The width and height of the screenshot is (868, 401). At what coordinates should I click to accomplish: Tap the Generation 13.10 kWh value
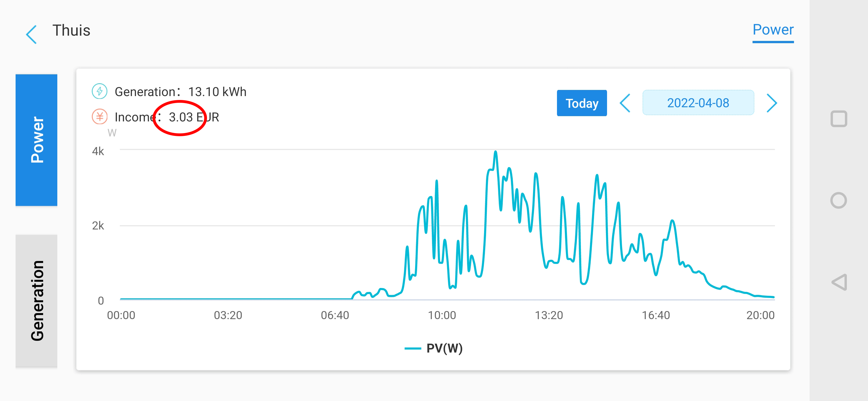[217, 92]
